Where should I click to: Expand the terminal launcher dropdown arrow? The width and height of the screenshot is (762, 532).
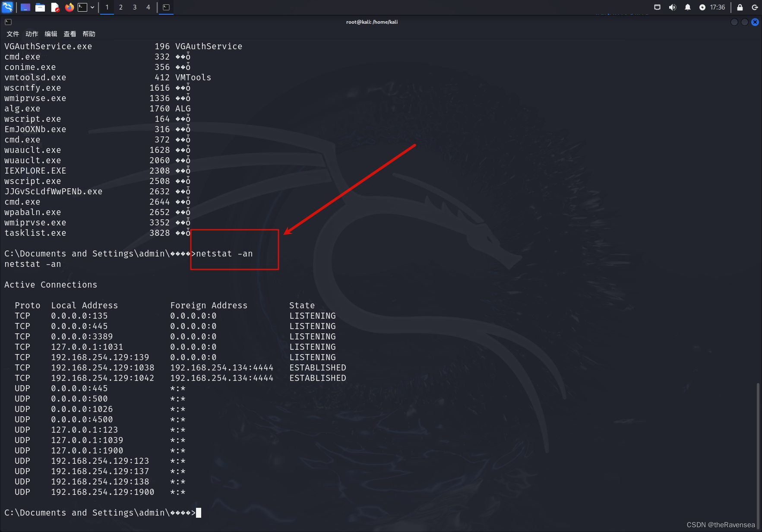(x=92, y=7)
